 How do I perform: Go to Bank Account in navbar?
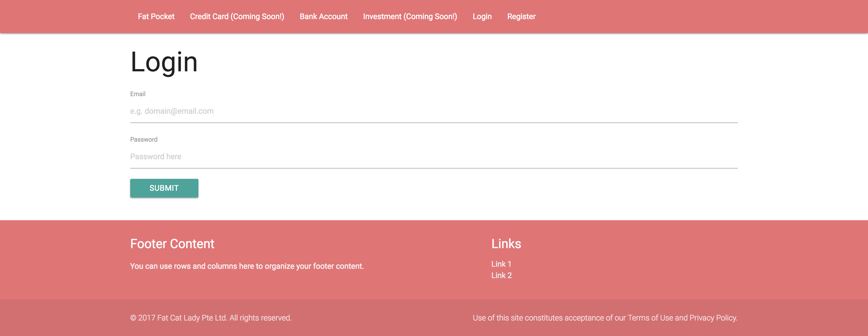tap(323, 17)
